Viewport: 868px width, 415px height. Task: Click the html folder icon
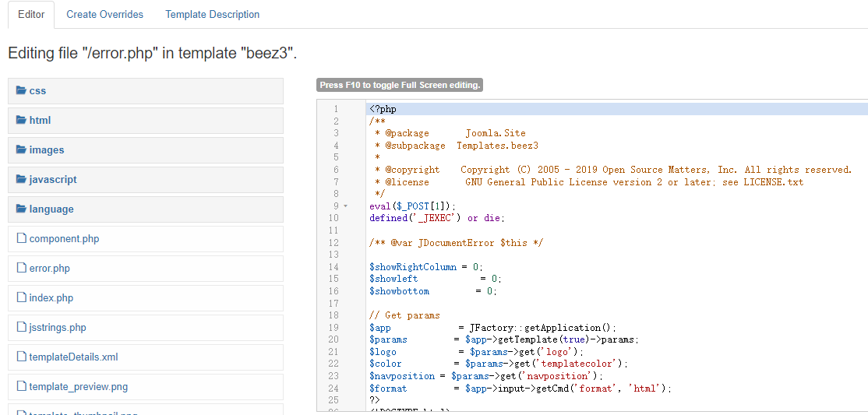pos(21,121)
